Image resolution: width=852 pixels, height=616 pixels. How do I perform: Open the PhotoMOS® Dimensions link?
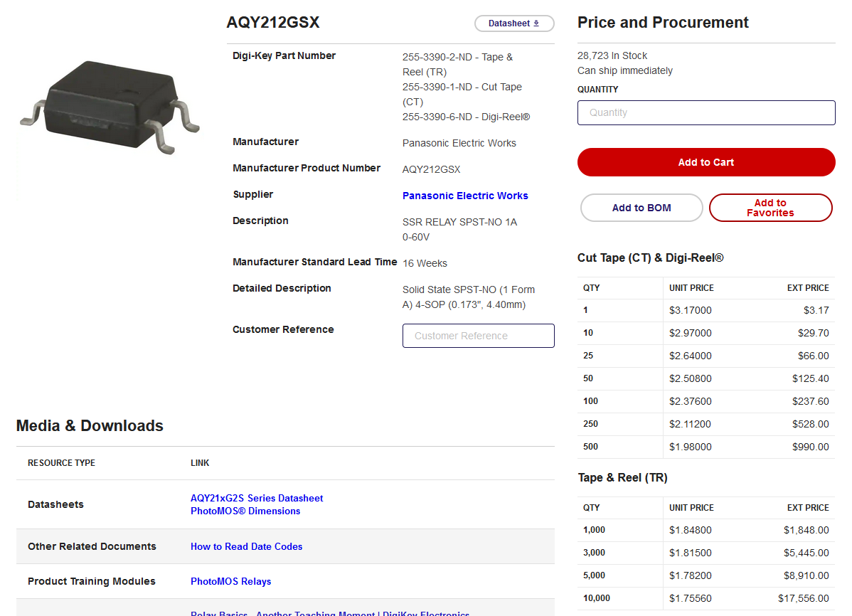tap(245, 511)
